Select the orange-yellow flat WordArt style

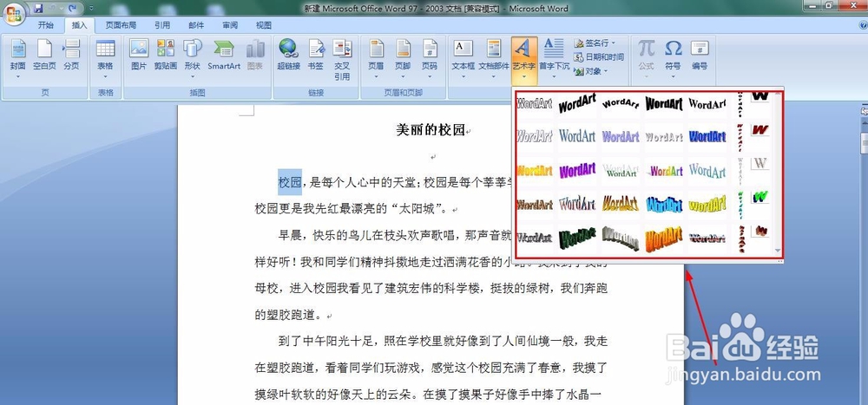click(x=534, y=170)
